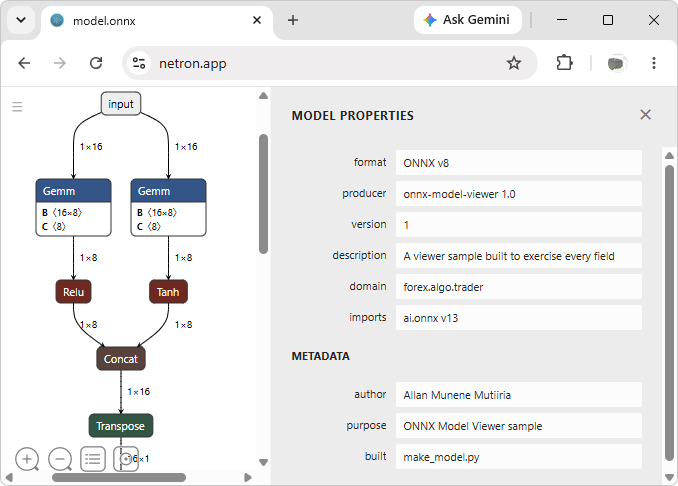Image resolution: width=678 pixels, height=486 pixels.
Task: Click properties panel scrollbar thumb
Action: click(x=669, y=313)
